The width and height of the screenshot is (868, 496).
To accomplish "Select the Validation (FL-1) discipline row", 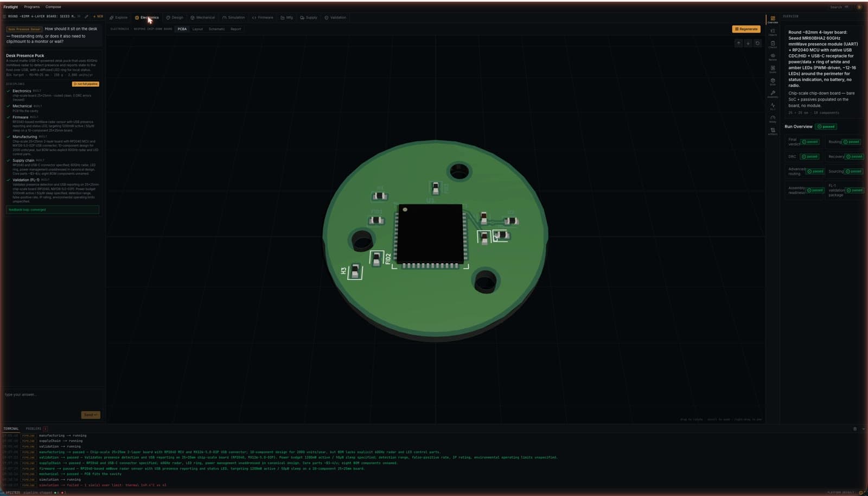I will 53,190.
